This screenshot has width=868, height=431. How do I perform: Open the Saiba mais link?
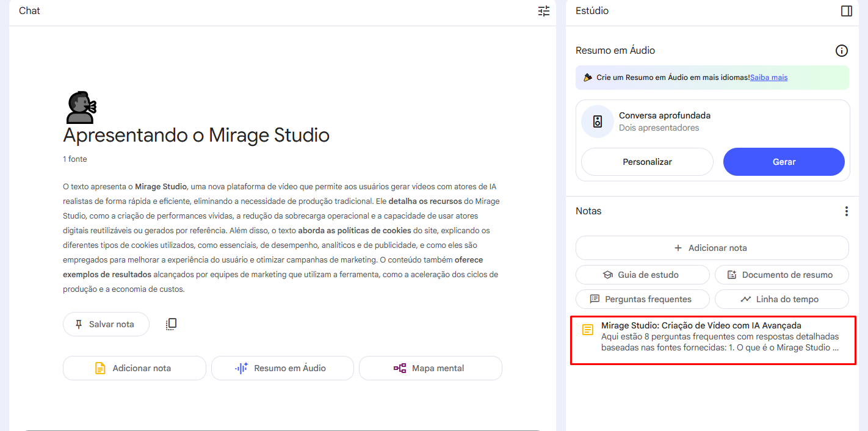769,78
